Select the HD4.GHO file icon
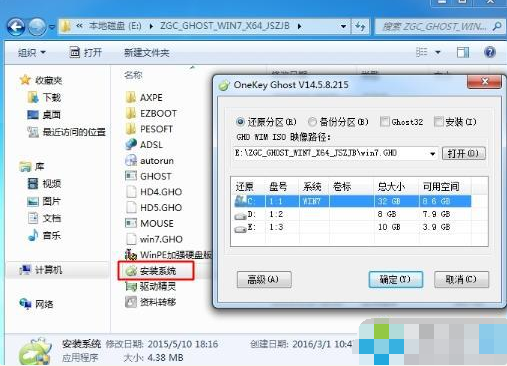 pyautogui.click(x=131, y=192)
